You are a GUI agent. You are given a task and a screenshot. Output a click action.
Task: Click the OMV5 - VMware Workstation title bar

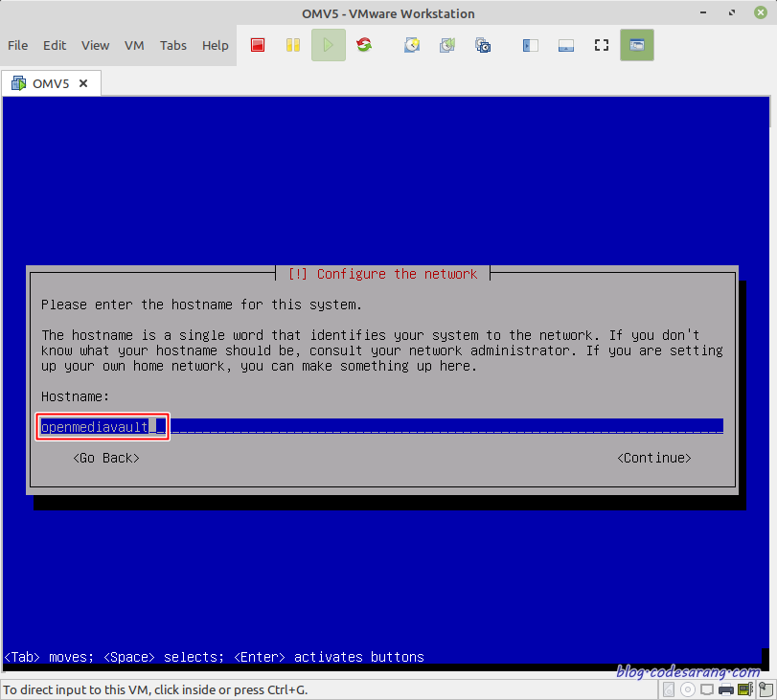pyautogui.click(x=388, y=13)
